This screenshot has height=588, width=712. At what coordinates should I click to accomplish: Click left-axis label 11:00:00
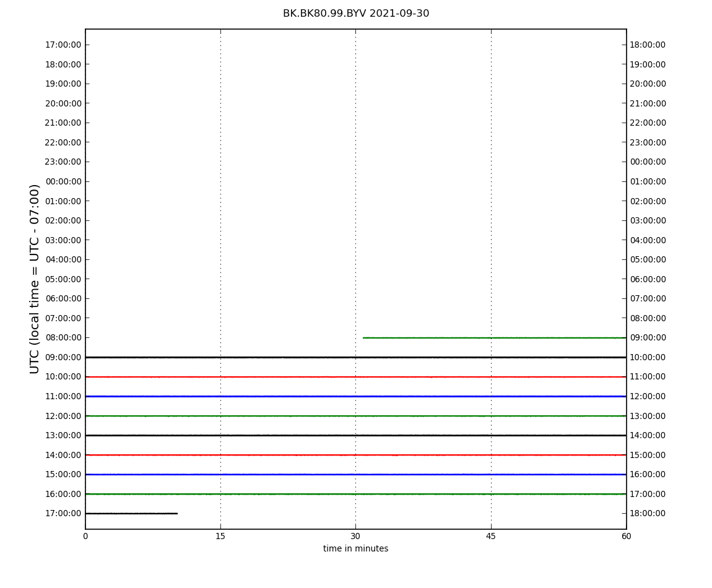63,396
